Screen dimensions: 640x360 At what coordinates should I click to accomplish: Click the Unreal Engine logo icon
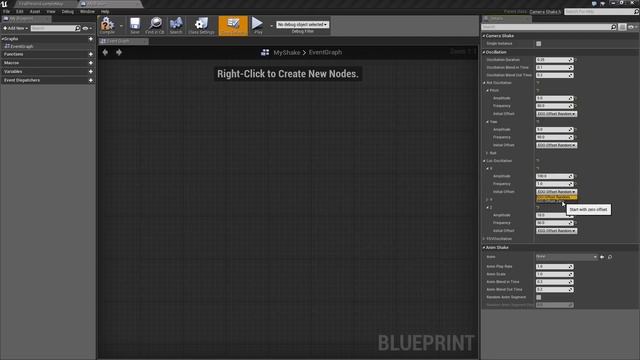[4, 4]
